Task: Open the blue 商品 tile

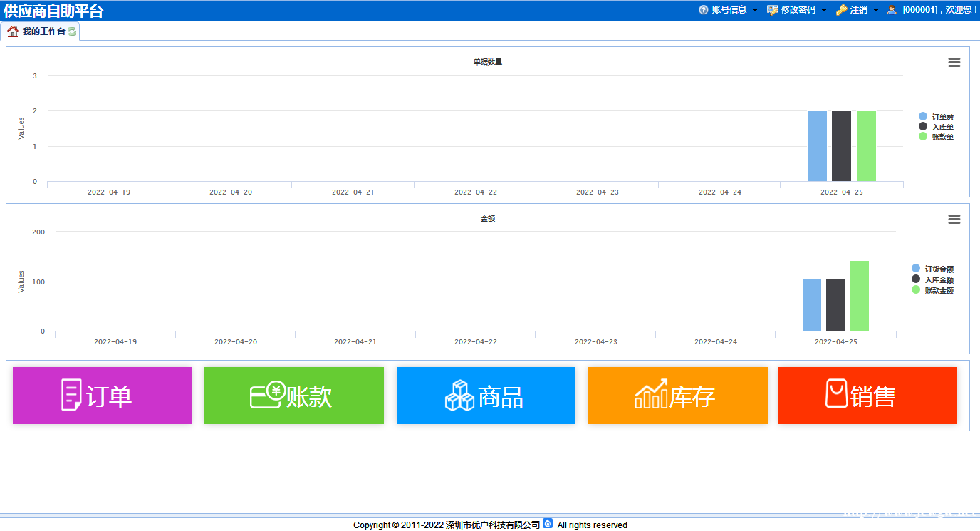Action: 486,396
